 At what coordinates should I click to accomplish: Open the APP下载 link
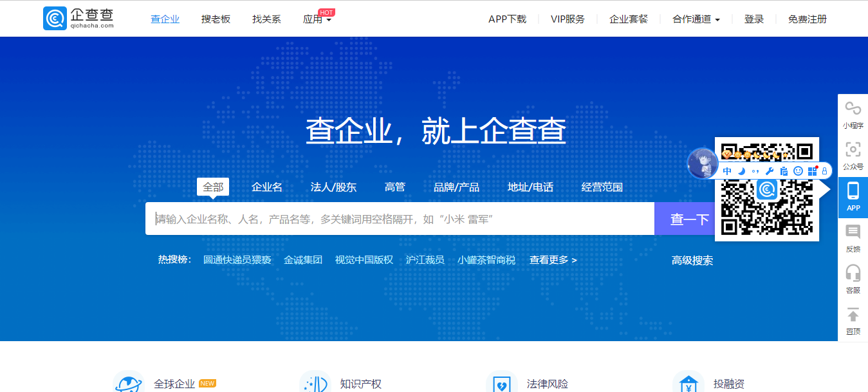click(507, 19)
